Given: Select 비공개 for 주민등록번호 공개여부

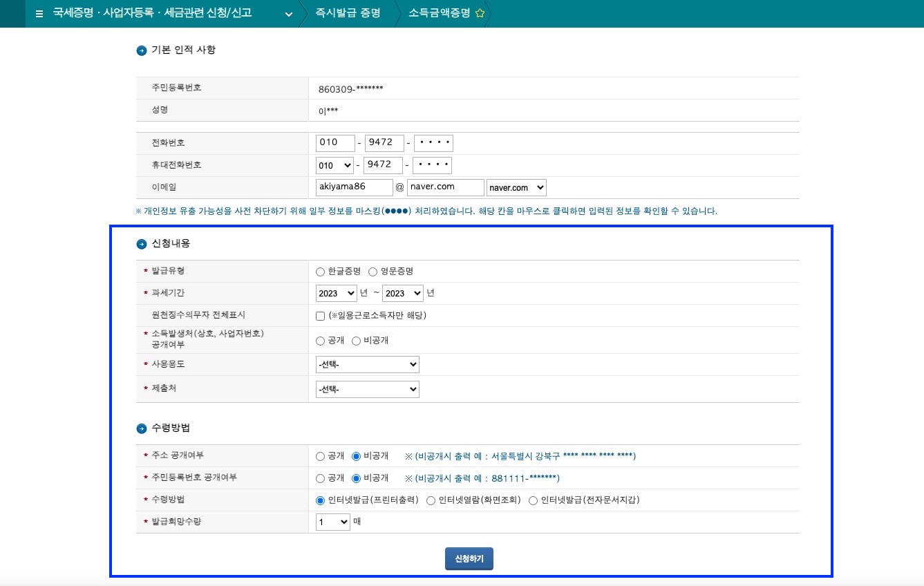Looking at the screenshot, I should [x=356, y=478].
